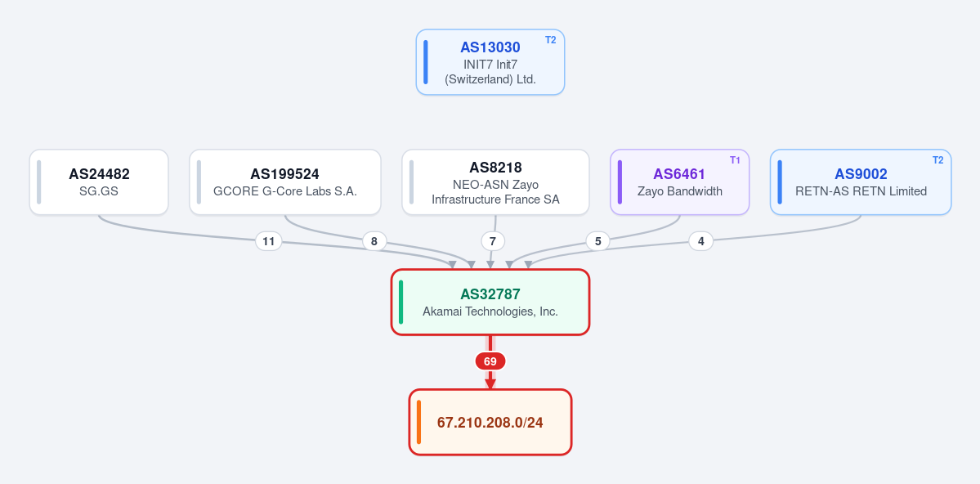The height and width of the screenshot is (484, 980).
Task: Open the AS199524 GCORE node
Action: [285, 182]
